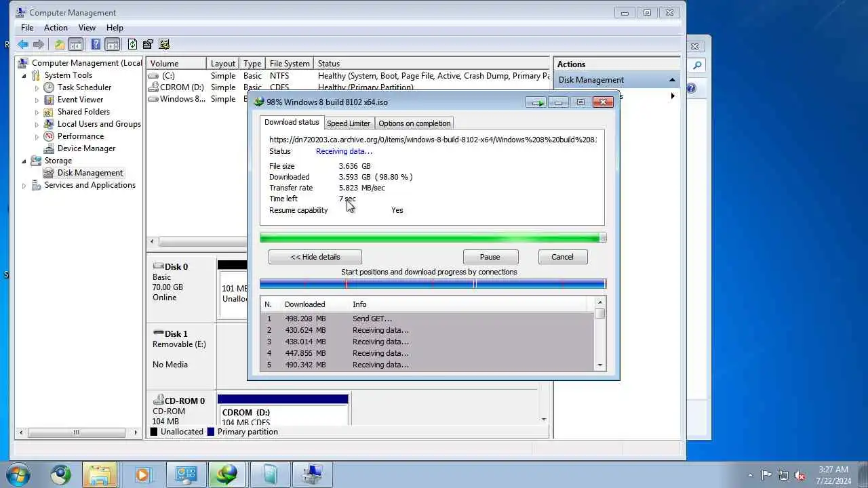Select the Download status tab
Image resolution: width=868 pixels, height=488 pixels.
(292, 122)
